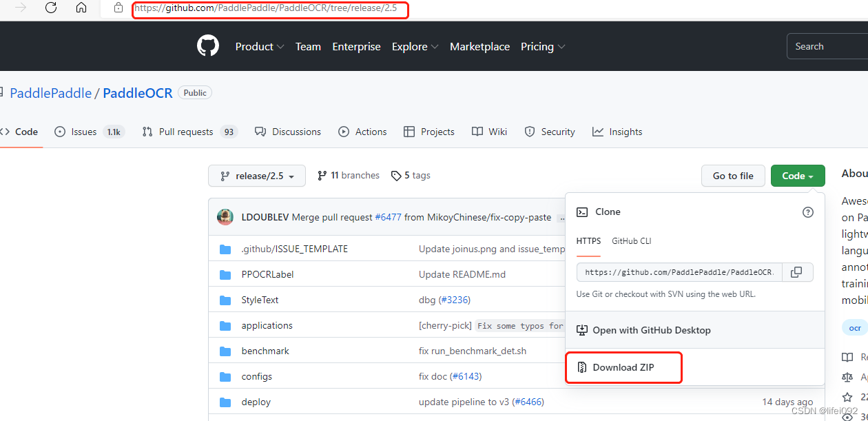Open the applications folder name
Image resolution: width=868 pixels, height=421 pixels.
point(267,325)
